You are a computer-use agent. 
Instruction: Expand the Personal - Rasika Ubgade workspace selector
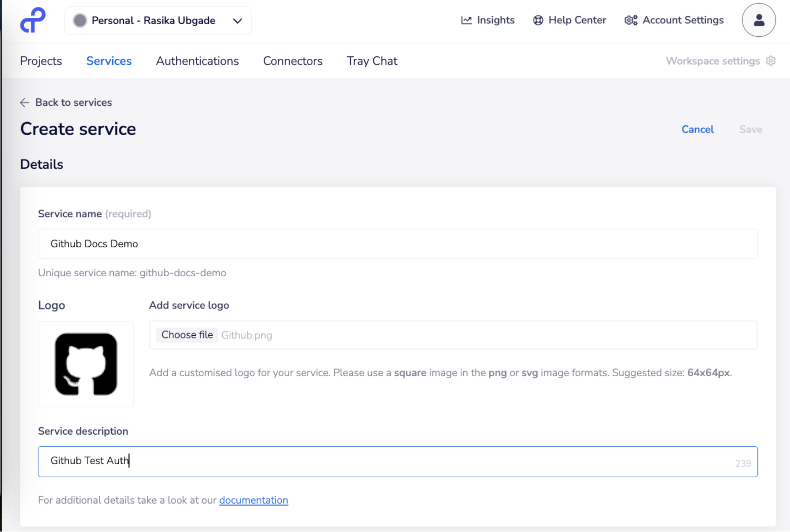[x=157, y=21]
